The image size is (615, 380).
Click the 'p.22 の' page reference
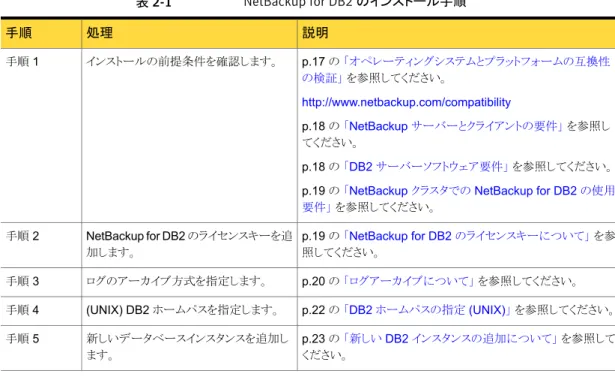coord(320,310)
